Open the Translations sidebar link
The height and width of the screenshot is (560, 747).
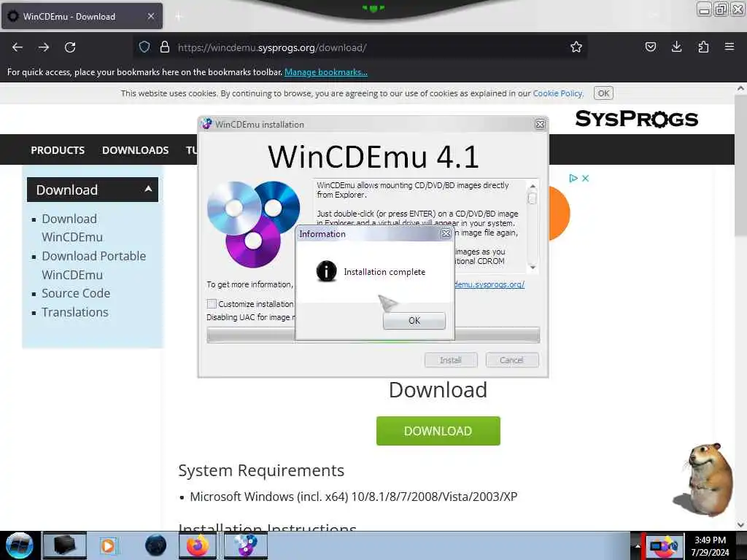(x=75, y=312)
